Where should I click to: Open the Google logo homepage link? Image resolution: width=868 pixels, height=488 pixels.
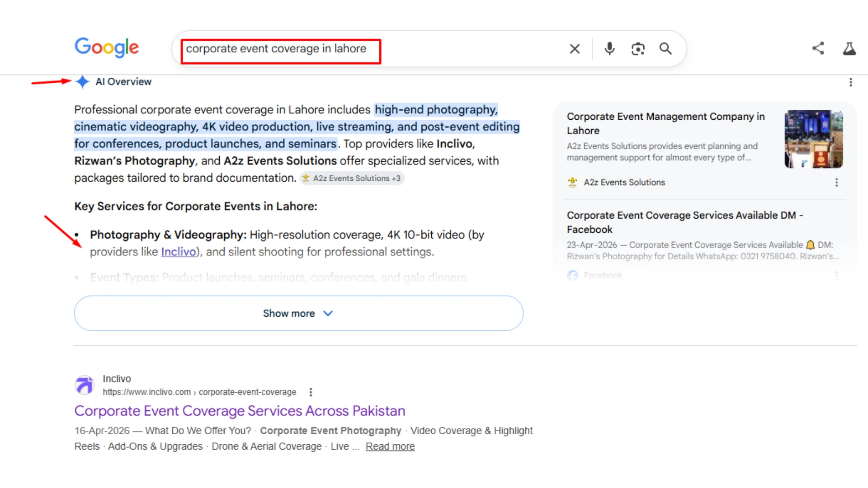pyautogui.click(x=107, y=47)
